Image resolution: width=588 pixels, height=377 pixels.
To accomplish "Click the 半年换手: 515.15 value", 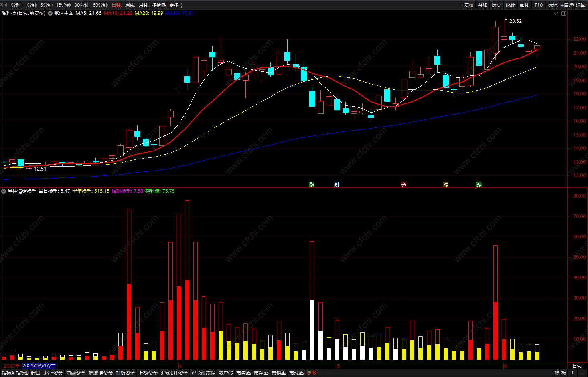I will [91, 191].
